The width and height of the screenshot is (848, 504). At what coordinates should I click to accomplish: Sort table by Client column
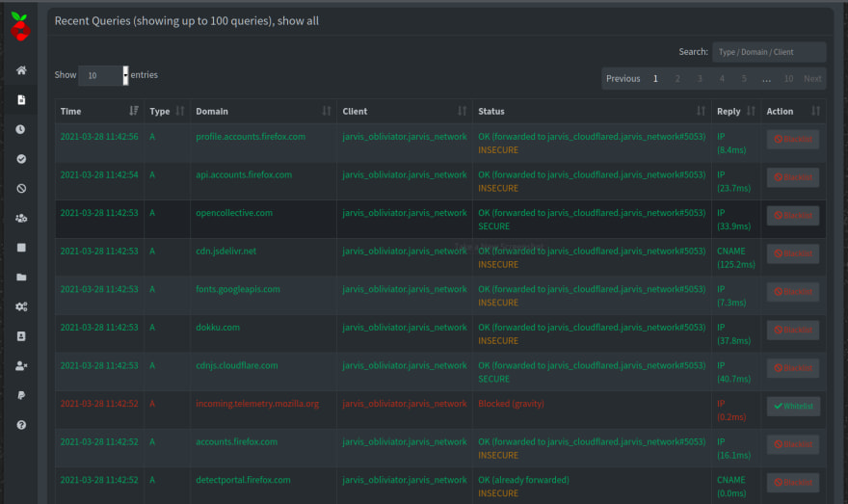pyautogui.click(x=405, y=112)
